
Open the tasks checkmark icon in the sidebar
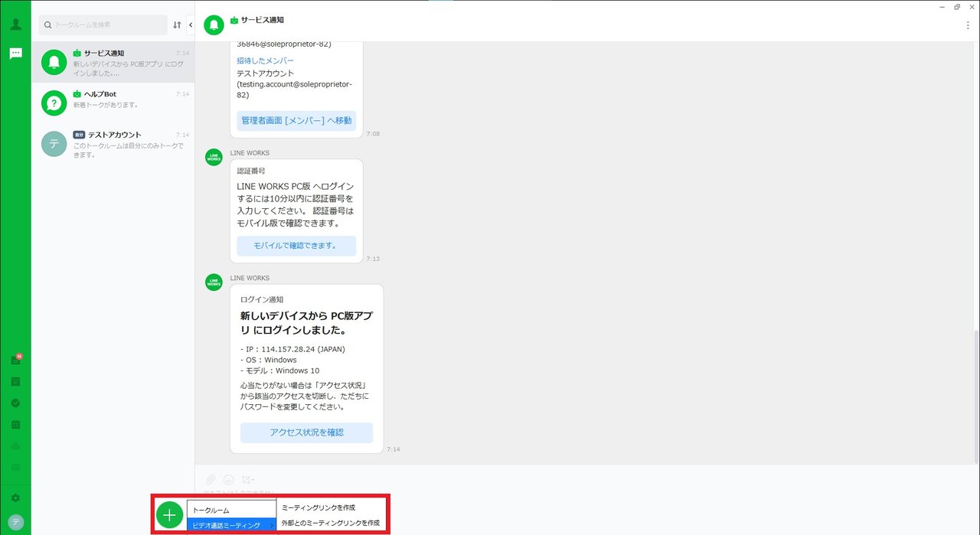(15, 403)
